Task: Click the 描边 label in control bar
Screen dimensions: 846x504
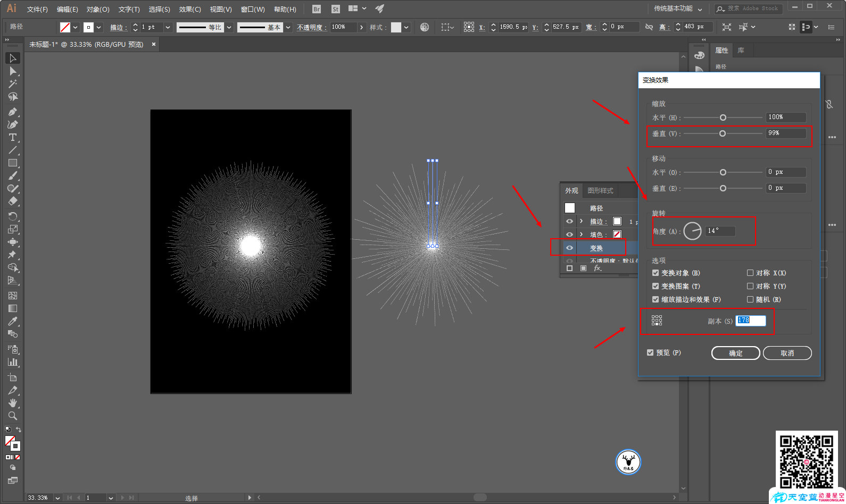Action: tap(118, 27)
